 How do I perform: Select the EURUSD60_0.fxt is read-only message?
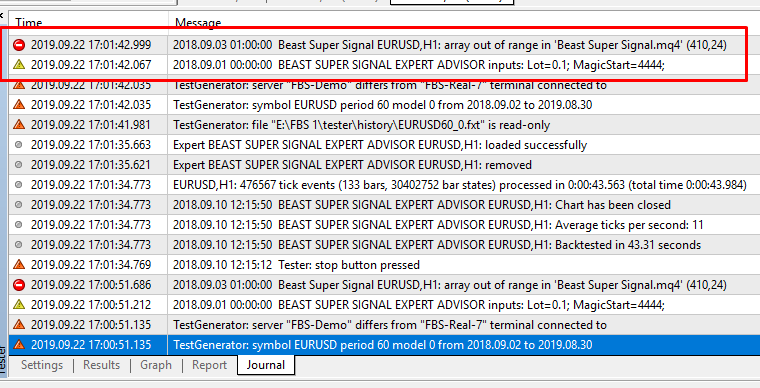pos(362,125)
